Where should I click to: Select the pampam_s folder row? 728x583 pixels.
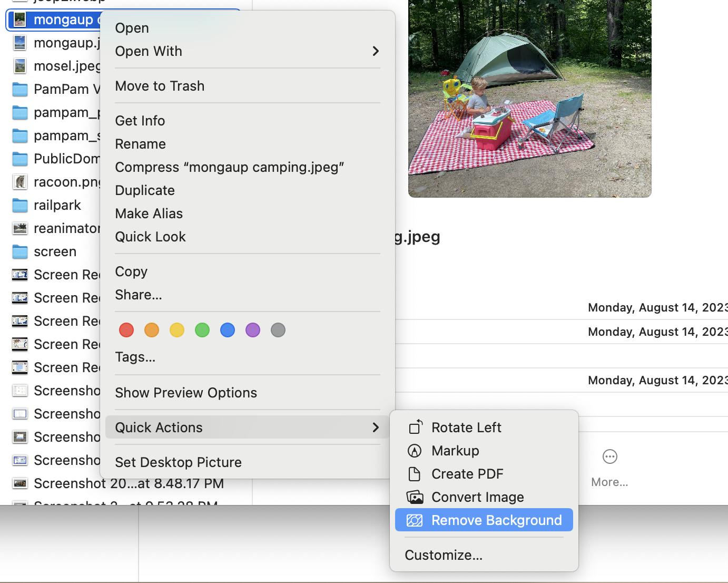click(55, 135)
